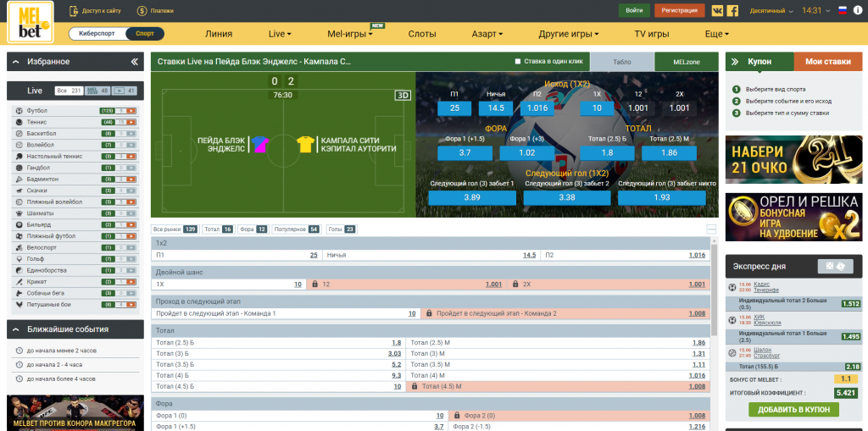Viewport: 868px width, 431px height.
Task: Open the Линия menu link
Action: 219,34
